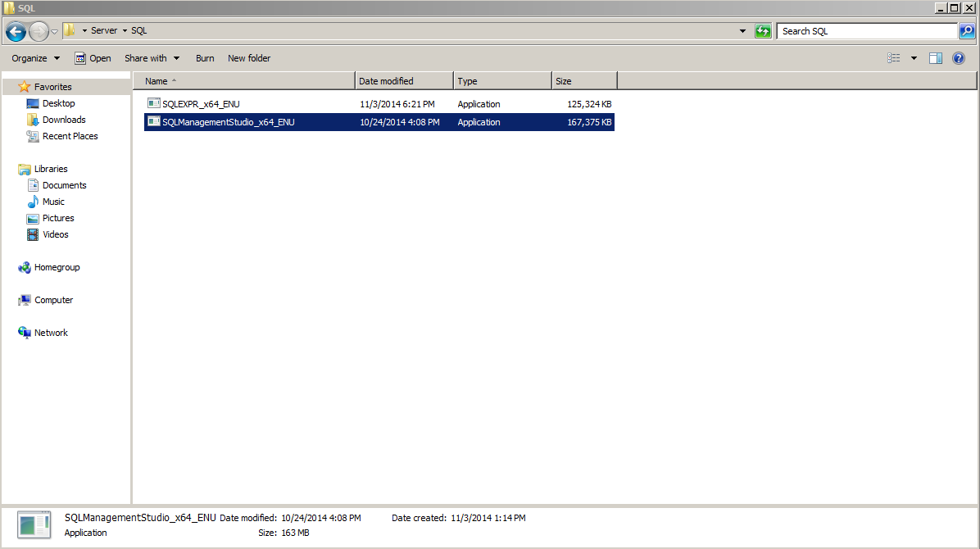Click the 163 MB size in details pane
This screenshot has width=980, height=549.
pyautogui.click(x=295, y=533)
